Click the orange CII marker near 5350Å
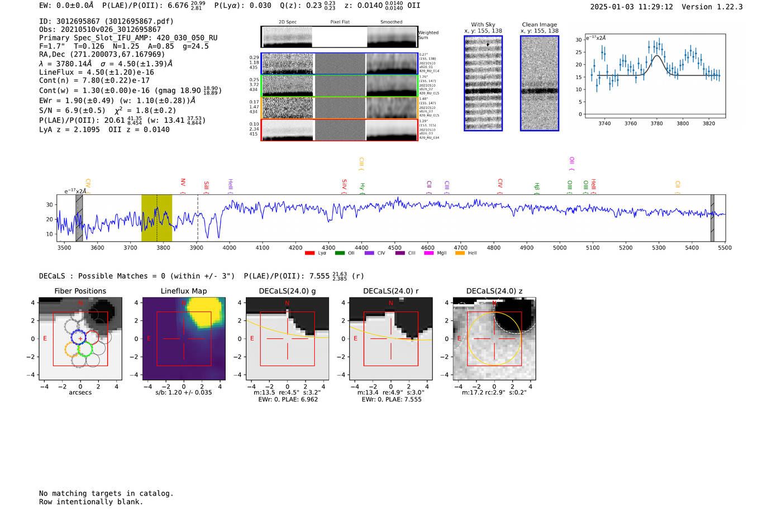 678,187
